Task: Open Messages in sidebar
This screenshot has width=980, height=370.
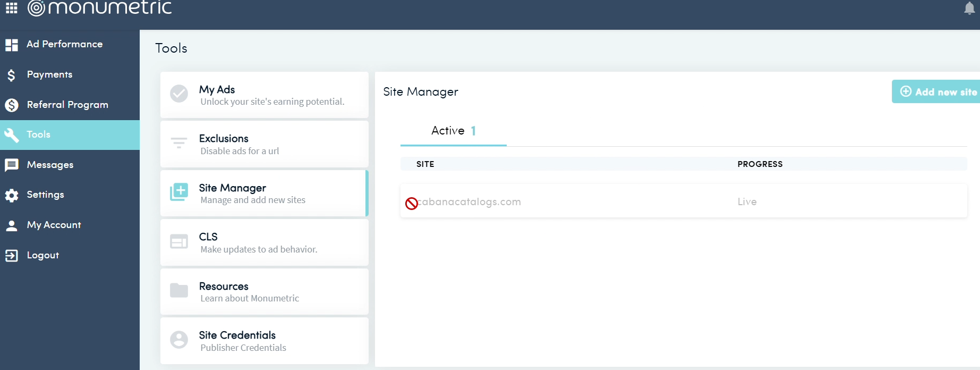Action: coord(70,165)
